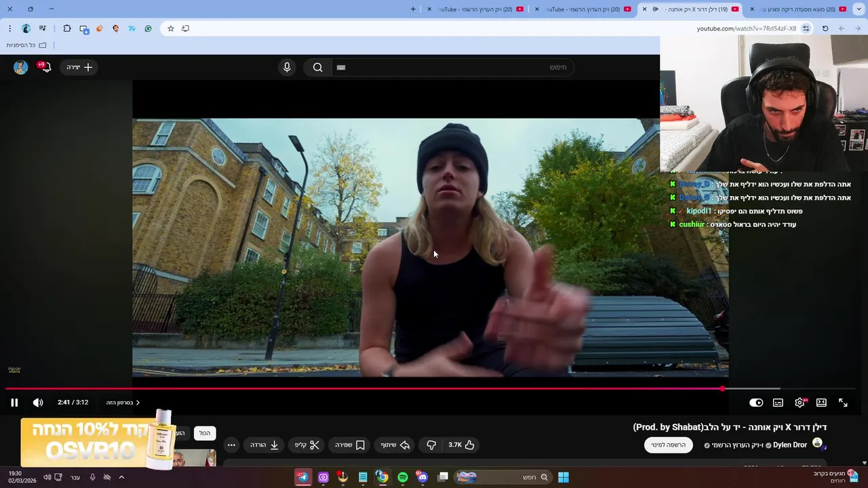
Task: Open on-screen keyboard icon in search box
Action: 341,67
